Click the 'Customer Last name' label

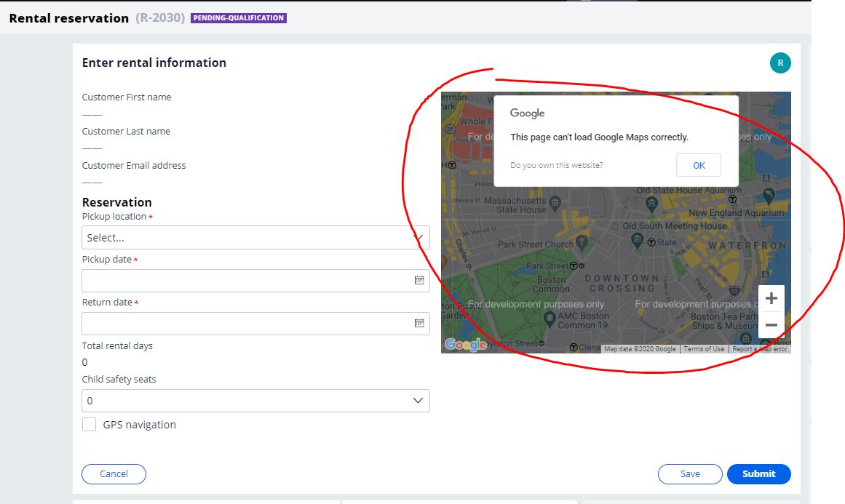pyautogui.click(x=126, y=131)
